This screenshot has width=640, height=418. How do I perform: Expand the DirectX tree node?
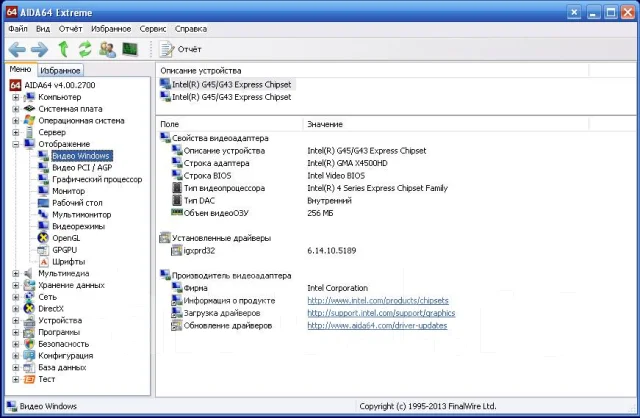pyautogui.click(x=16, y=309)
